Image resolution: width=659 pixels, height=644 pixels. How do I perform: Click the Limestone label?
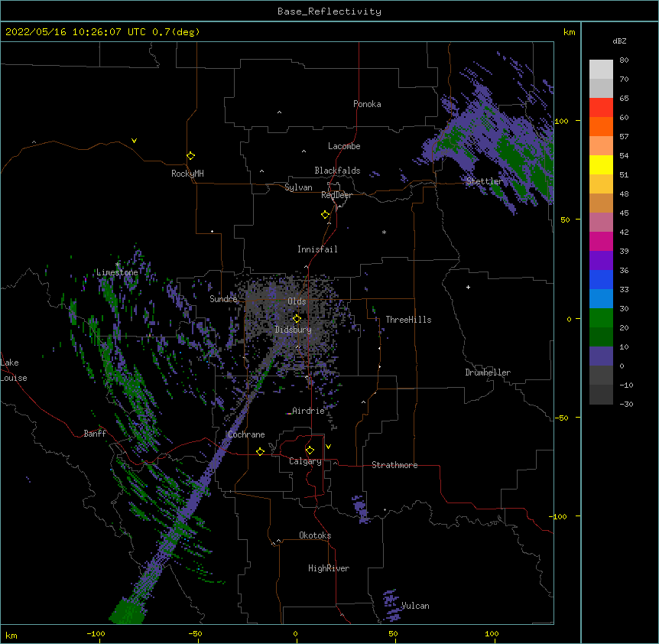(117, 272)
